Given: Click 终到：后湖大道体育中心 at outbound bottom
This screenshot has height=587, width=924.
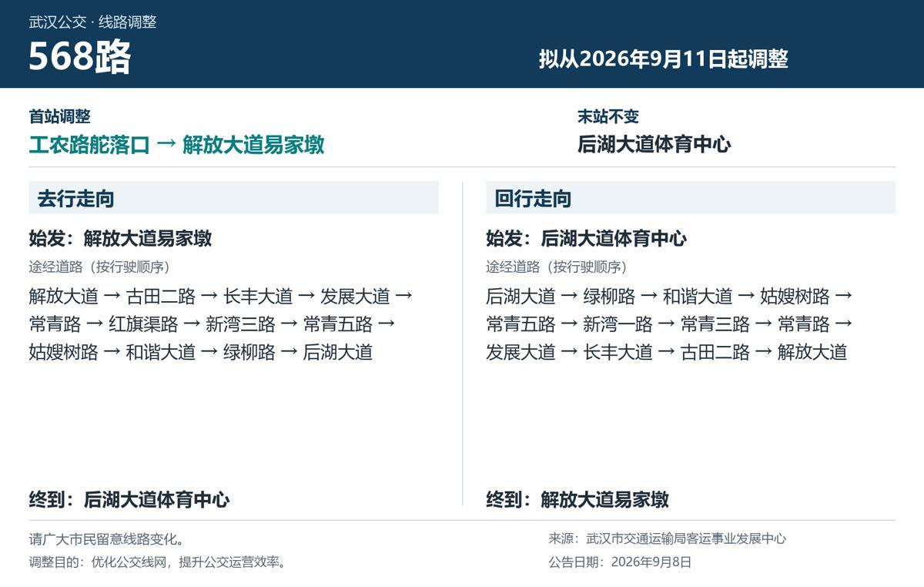Looking at the screenshot, I should coord(129,500).
